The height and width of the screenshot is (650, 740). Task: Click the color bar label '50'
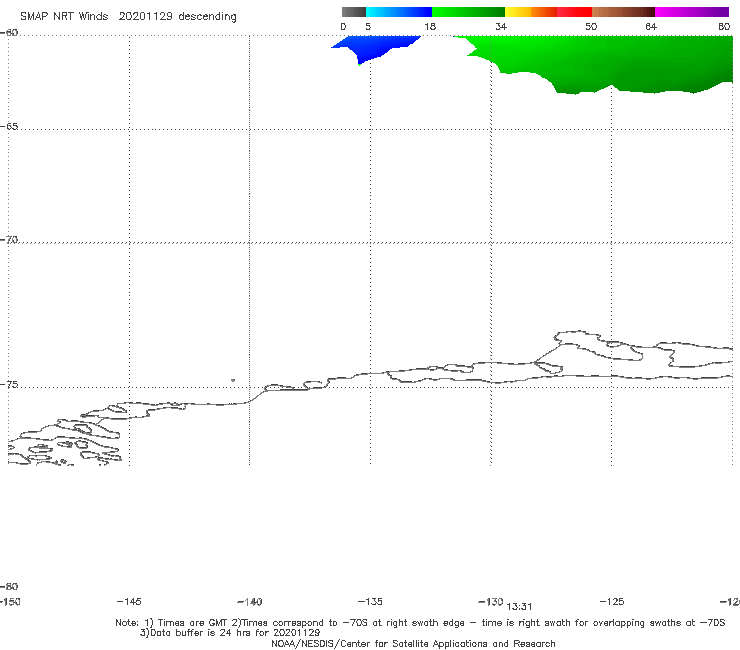click(x=591, y=26)
